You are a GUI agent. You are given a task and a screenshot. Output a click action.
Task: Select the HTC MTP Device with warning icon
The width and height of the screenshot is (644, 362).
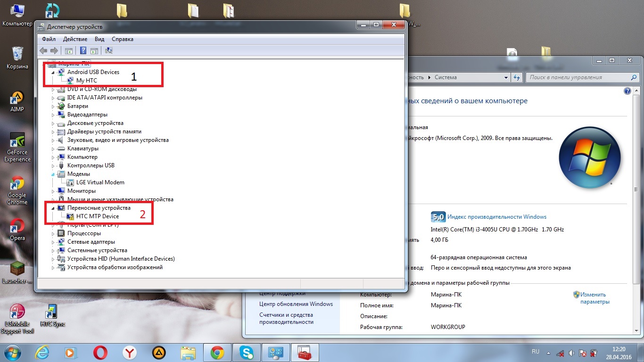[x=98, y=216]
